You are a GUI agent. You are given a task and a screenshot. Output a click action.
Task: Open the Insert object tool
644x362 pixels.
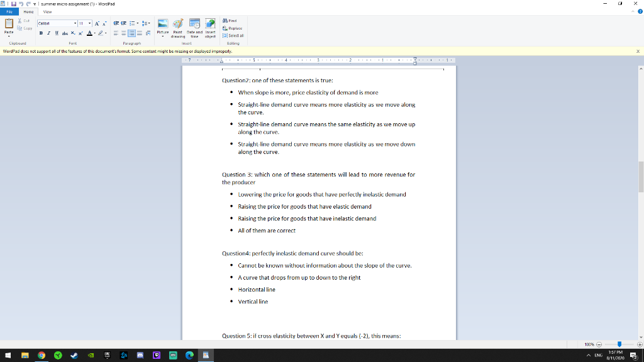210,26
